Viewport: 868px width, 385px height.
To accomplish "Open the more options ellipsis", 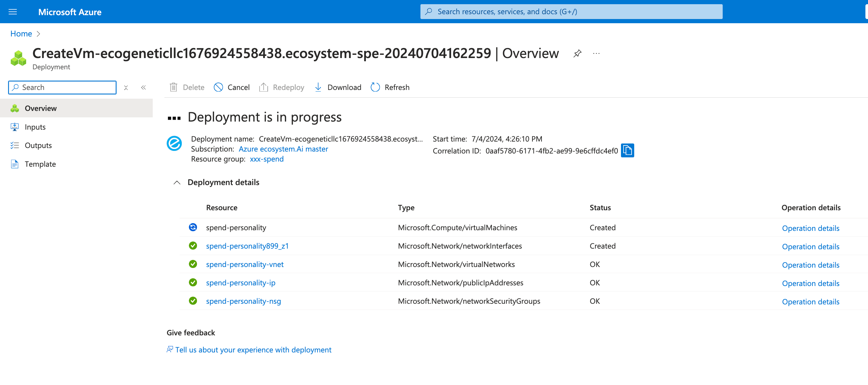I will pyautogui.click(x=596, y=53).
